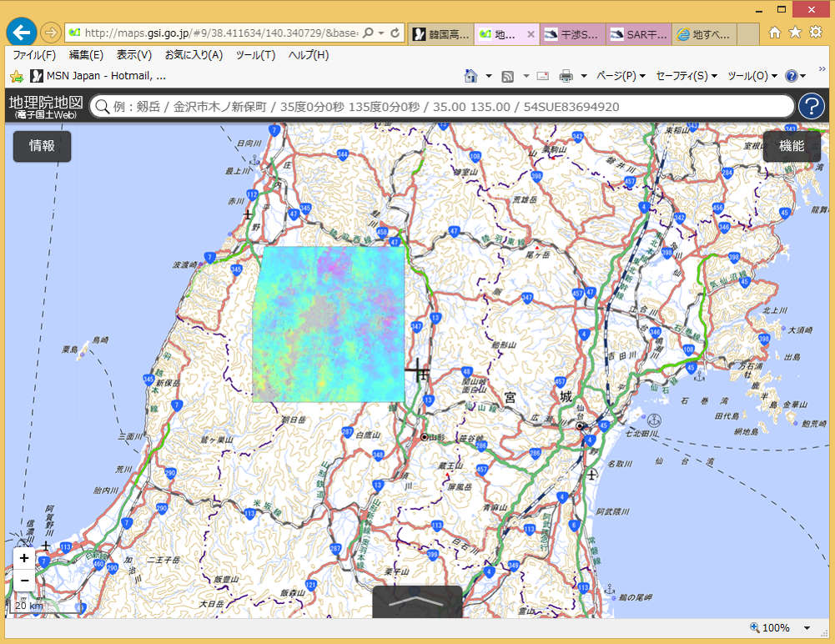Click the forward navigation arrow

(x=50, y=33)
